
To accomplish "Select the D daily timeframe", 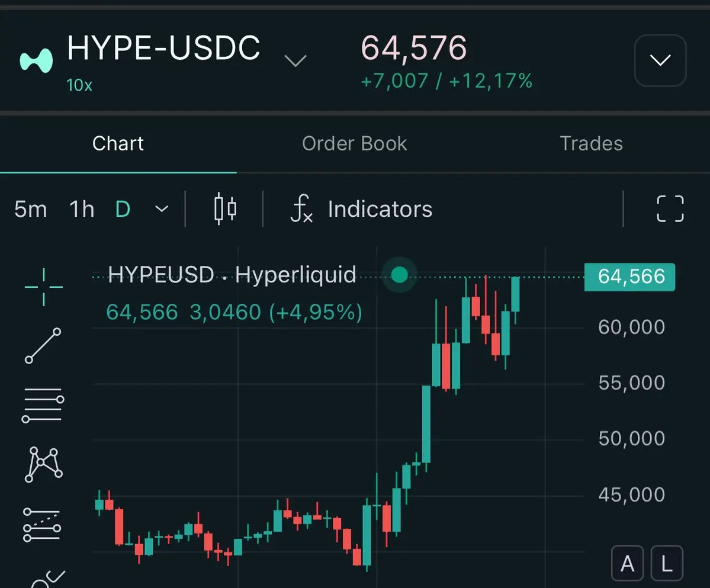I will point(123,209).
